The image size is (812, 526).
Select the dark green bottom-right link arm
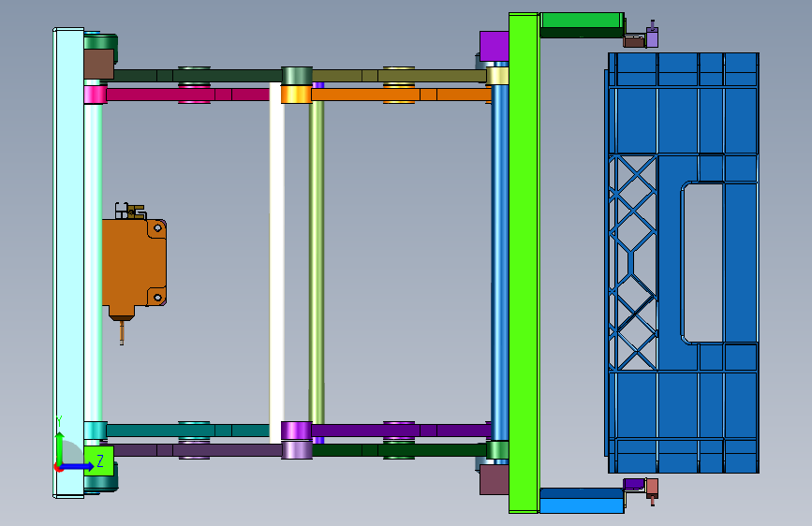point(399,450)
